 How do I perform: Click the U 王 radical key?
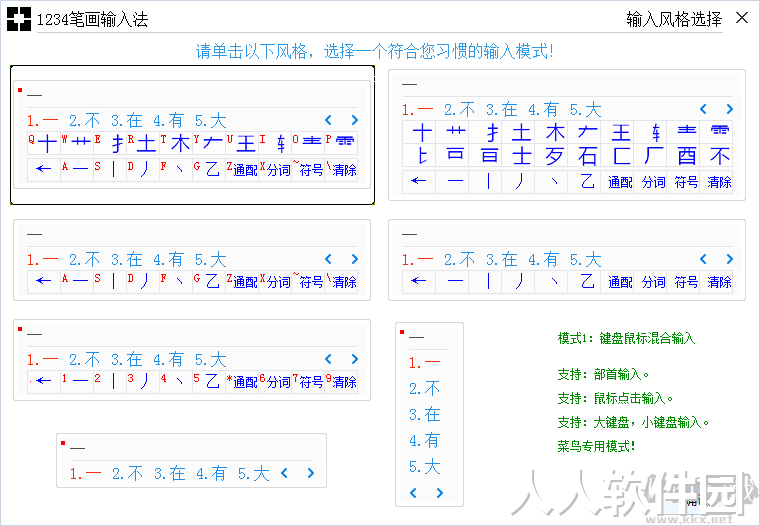(x=241, y=143)
